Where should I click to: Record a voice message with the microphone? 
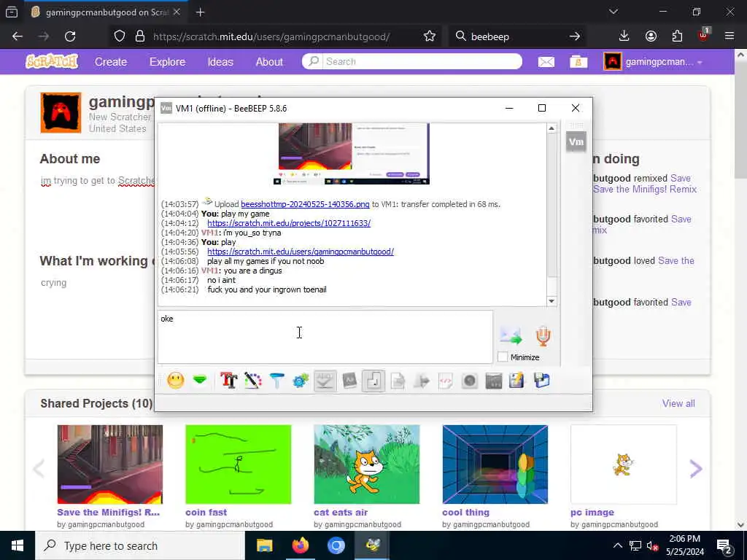pyautogui.click(x=543, y=335)
